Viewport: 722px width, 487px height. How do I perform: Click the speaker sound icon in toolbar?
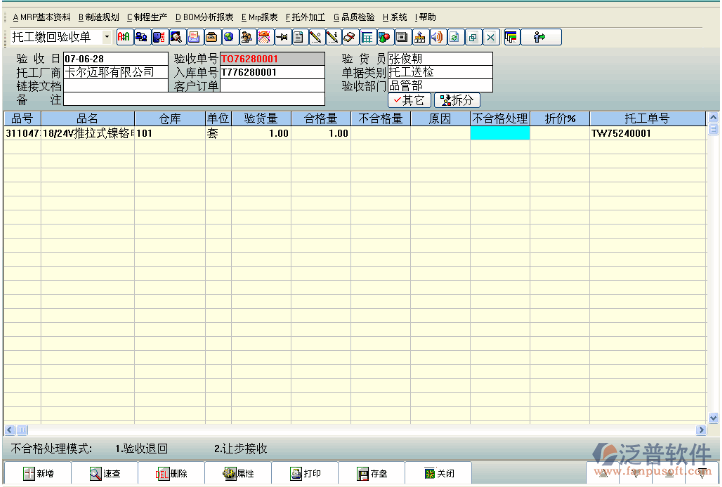point(436,37)
